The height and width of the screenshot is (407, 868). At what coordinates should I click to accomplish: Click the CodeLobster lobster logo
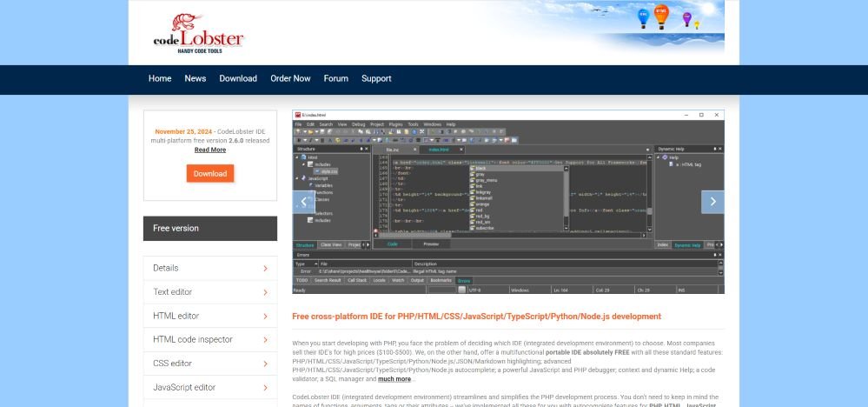(199, 33)
